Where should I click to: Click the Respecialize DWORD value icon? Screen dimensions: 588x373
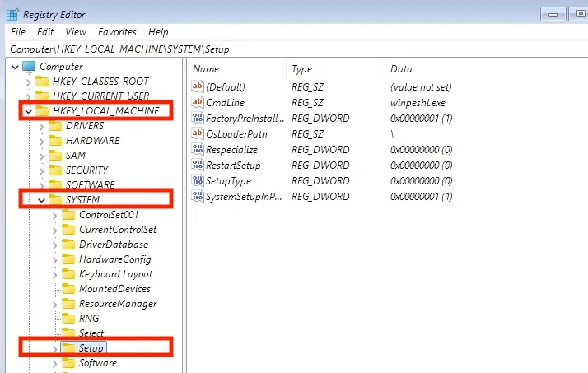point(197,149)
